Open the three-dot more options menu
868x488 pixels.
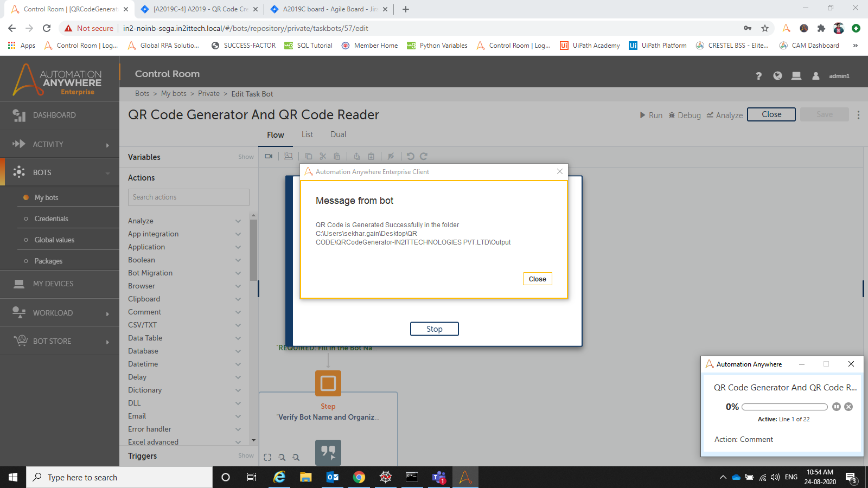coord(858,115)
